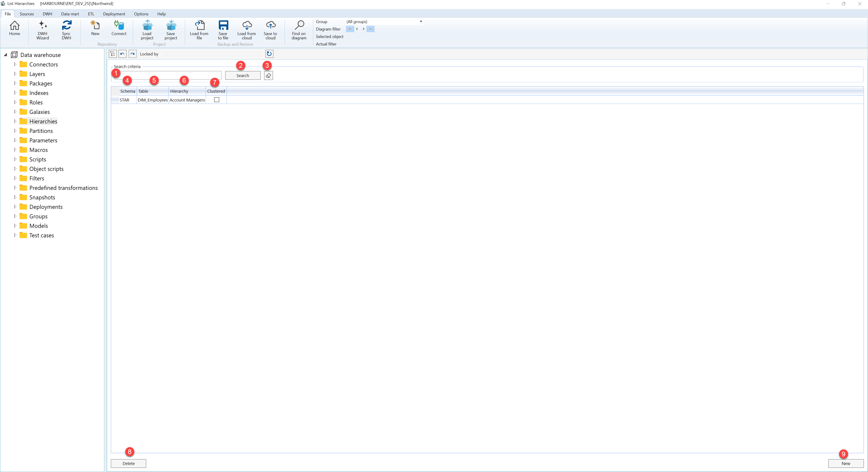This screenshot has height=472, width=868.
Task: Click the tree view toggle icon beside Locked by
Action: (113, 54)
